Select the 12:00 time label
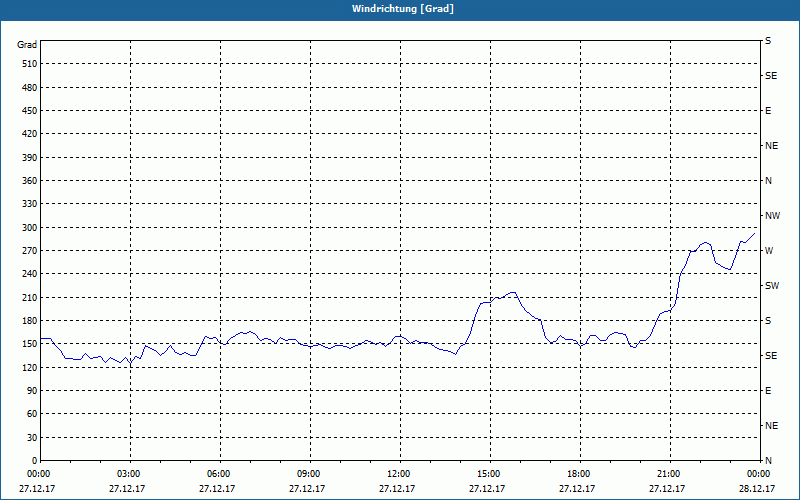Screen dimensions: 800x500 point(399,474)
